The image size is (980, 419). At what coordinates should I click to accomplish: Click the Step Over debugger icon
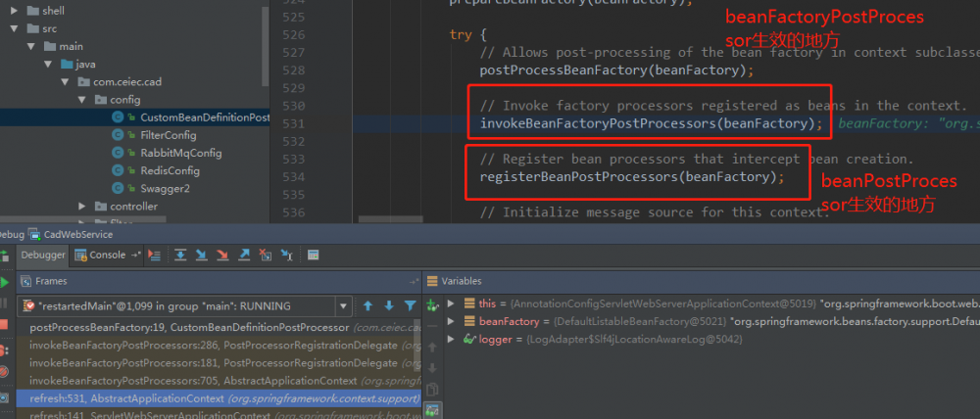(180, 255)
